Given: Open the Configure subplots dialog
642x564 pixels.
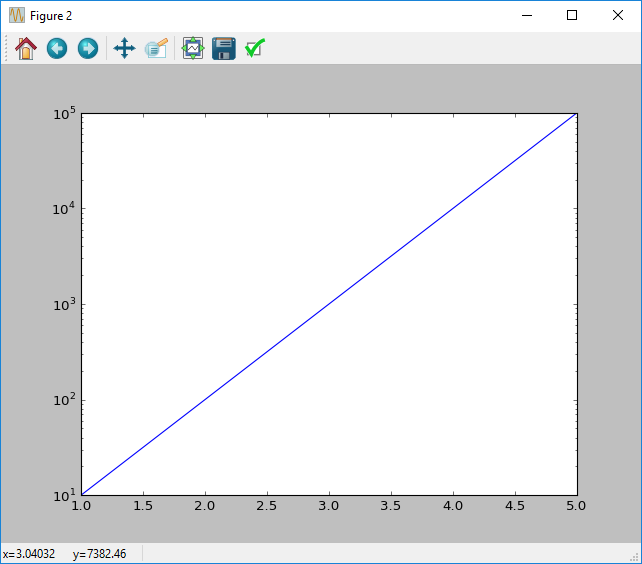Looking at the screenshot, I should pos(193,48).
